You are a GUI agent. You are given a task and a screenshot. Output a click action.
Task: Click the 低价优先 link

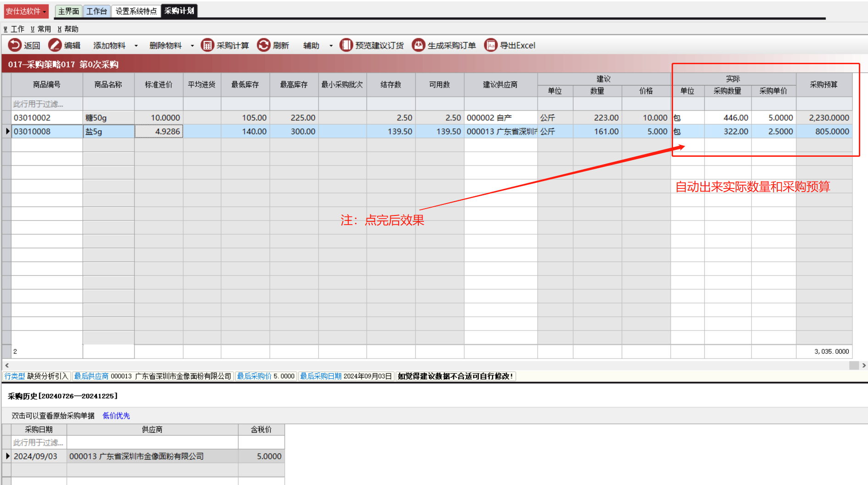click(116, 416)
